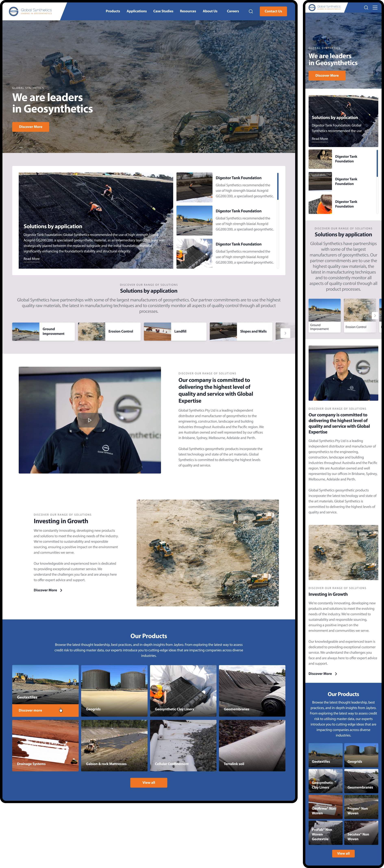Image resolution: width=384 pixels, height=868 pixels.
Task: Open the Drainage Systems product tile
Action: (45, 746)
